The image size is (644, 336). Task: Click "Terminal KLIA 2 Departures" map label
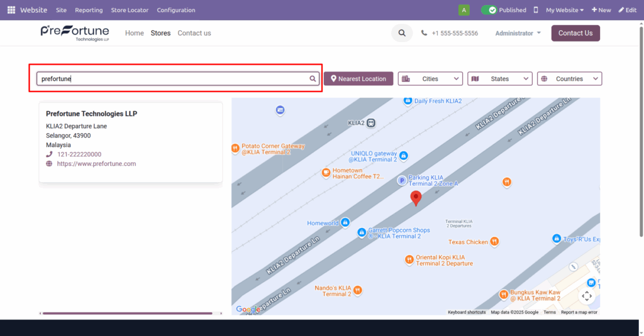coord(458,224)
